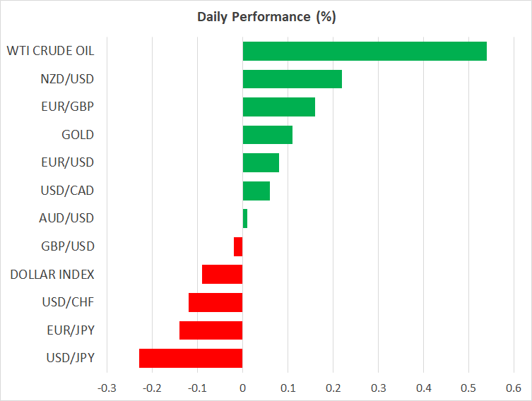The height and width of the screenshot is (401, 532).
Task: Click the EUR/USD green bar
Action: (x=261, y=162)
